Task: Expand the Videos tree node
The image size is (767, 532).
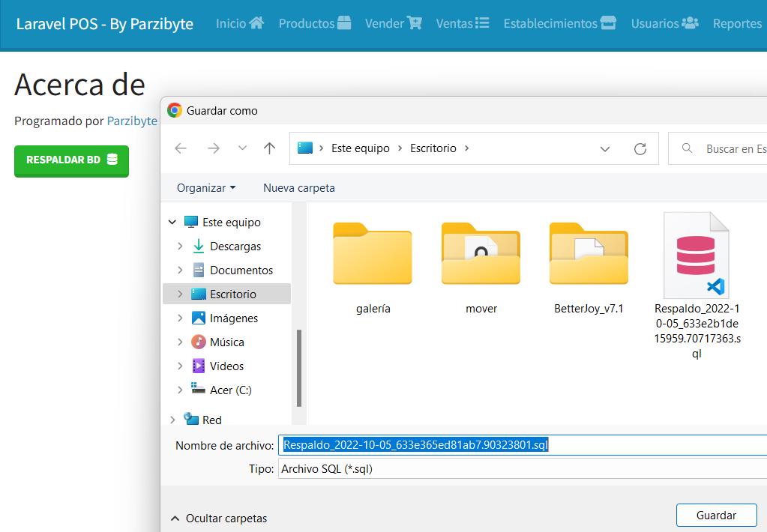Action: [180, 366]
